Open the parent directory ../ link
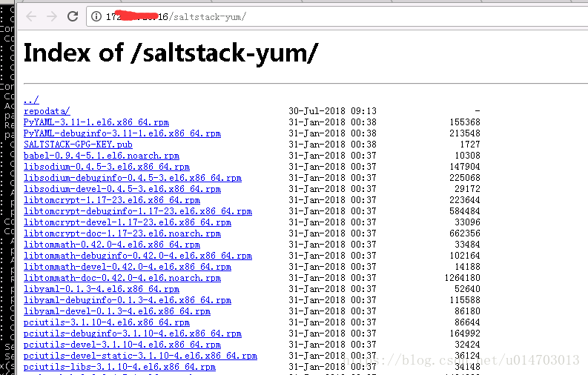The image size is (588, 375). pyautogui.click(x=31, y=100)
